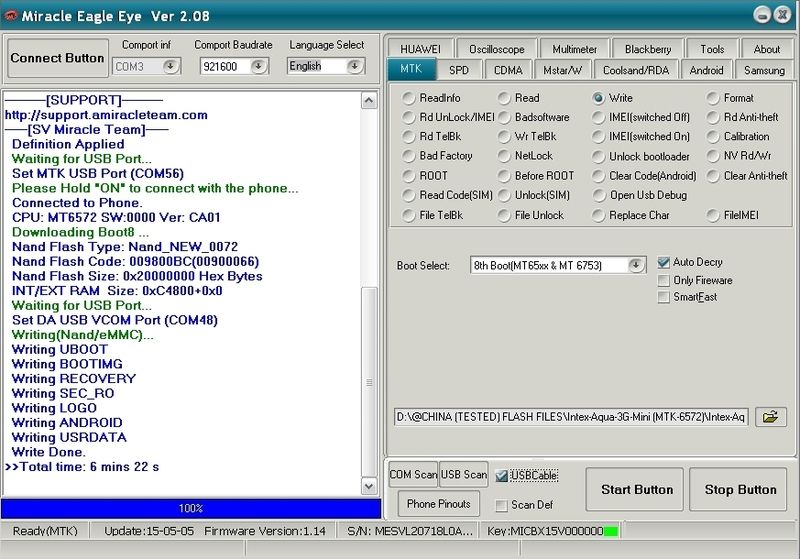The height and width of the screenshot is (559, 800).
Task: Expand the Boot Select dropdown
Action: point(635,265)
